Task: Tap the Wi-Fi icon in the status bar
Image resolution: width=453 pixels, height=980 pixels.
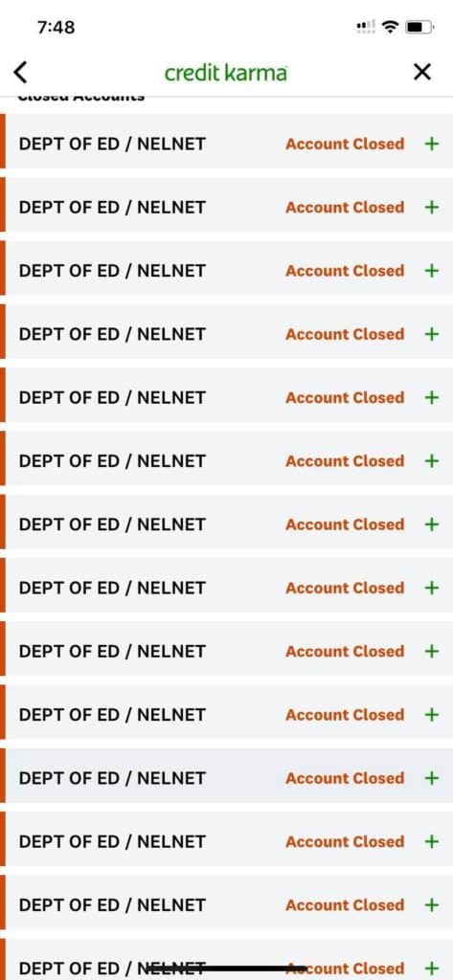Action: (x=391, y=26)
